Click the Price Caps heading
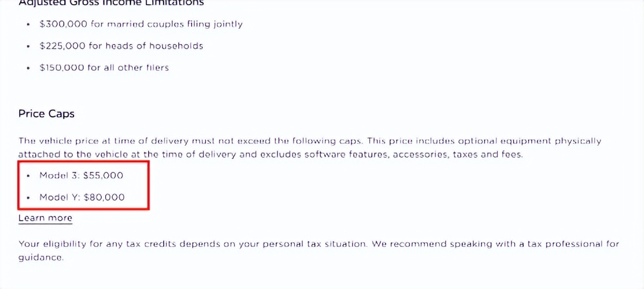 (46, 114)
